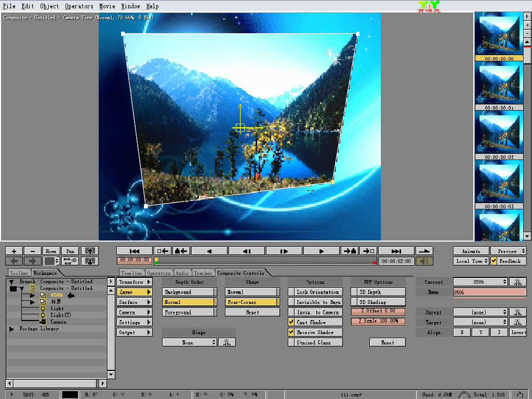Open the Parent (none) dropdown

pyautogui.click(x=481, y=312)
